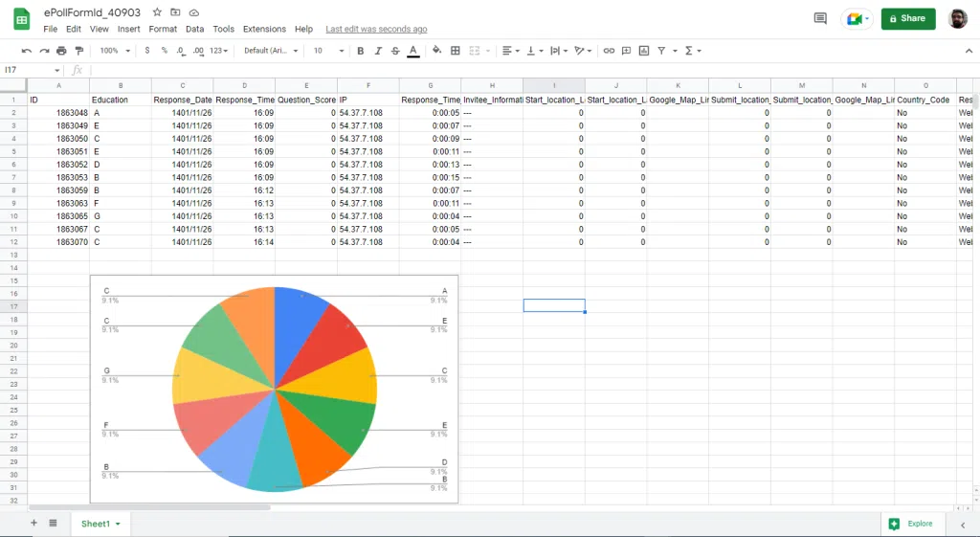Click the cell name box showing I17
Viewport: 980px width, 537px height.
pos(32,70)
